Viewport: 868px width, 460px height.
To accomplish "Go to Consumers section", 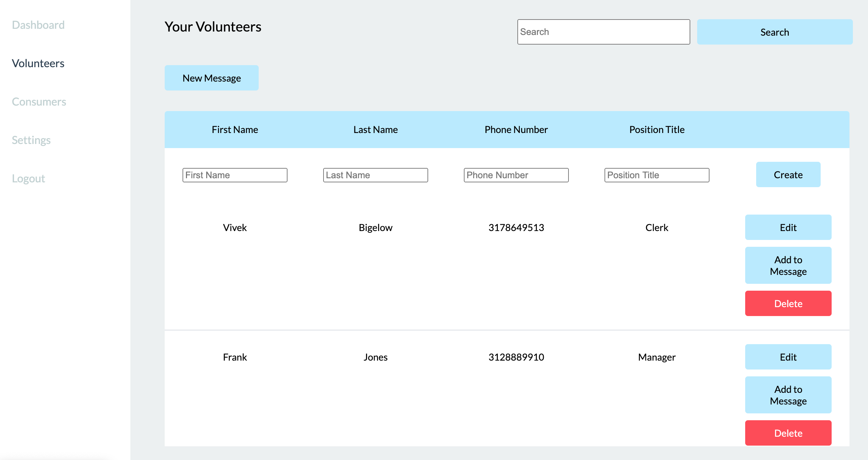I will (x=39, y=102).
